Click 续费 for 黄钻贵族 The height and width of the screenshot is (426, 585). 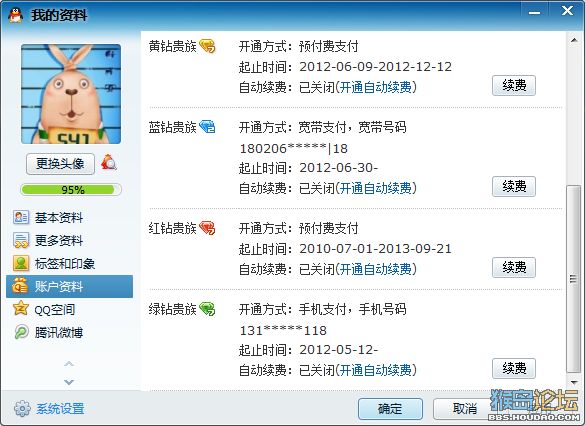coord(514,85)
